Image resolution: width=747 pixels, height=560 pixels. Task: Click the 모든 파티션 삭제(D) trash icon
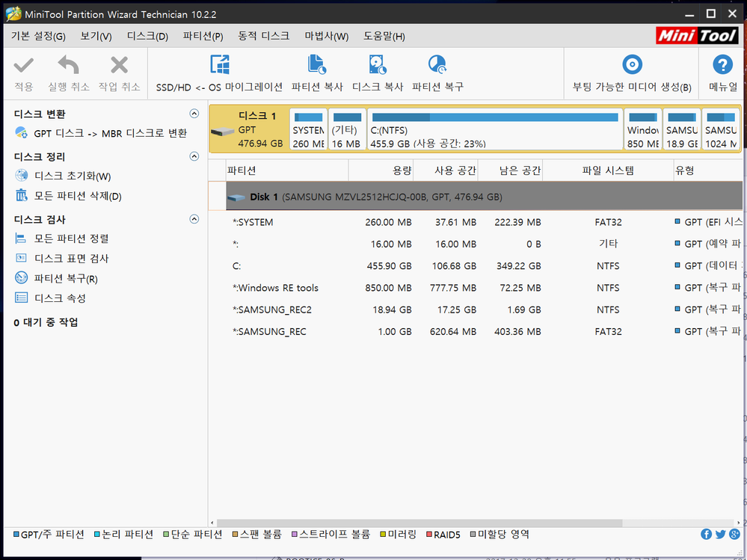coord(22,195)
